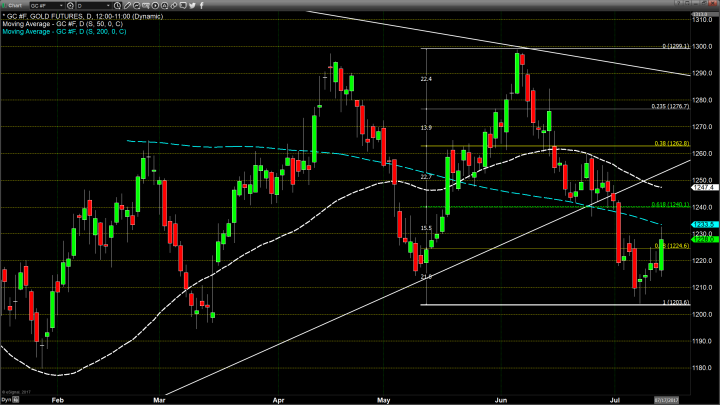Viewport: 720px width, 405px height.
Task: Click the 1247.4 price marker on axis
Action: pyautogui.click(x=706, y=187)
